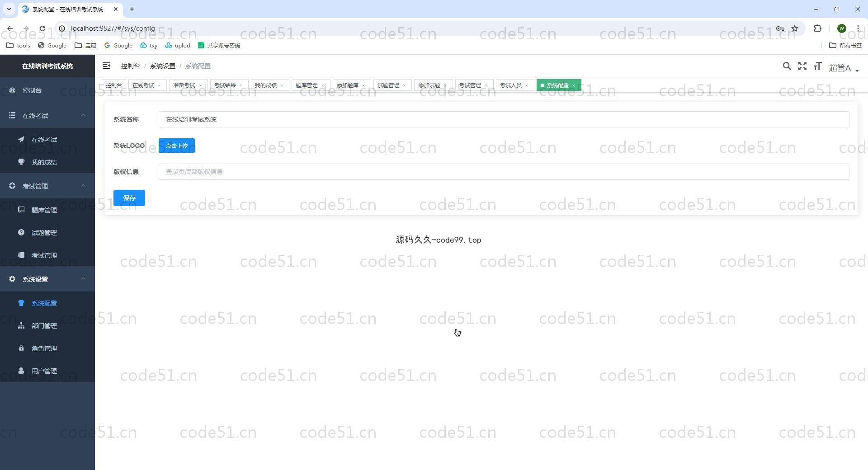Click the lock icon beside 角色管理
The image size is (868, 470).
click(x=21, y=348)
